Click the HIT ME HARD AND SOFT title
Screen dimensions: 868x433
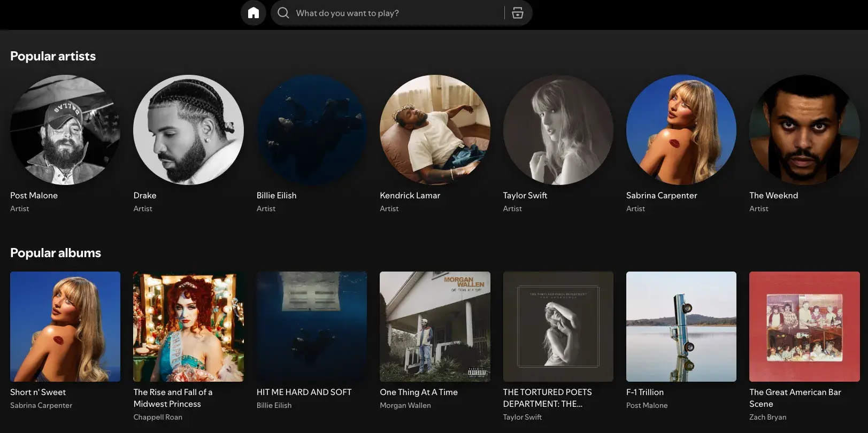[304, 392]
